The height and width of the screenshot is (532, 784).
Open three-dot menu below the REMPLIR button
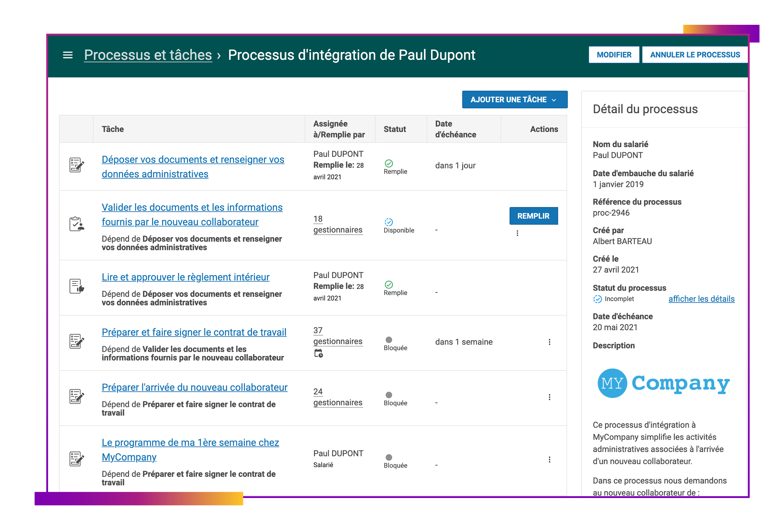517,233
